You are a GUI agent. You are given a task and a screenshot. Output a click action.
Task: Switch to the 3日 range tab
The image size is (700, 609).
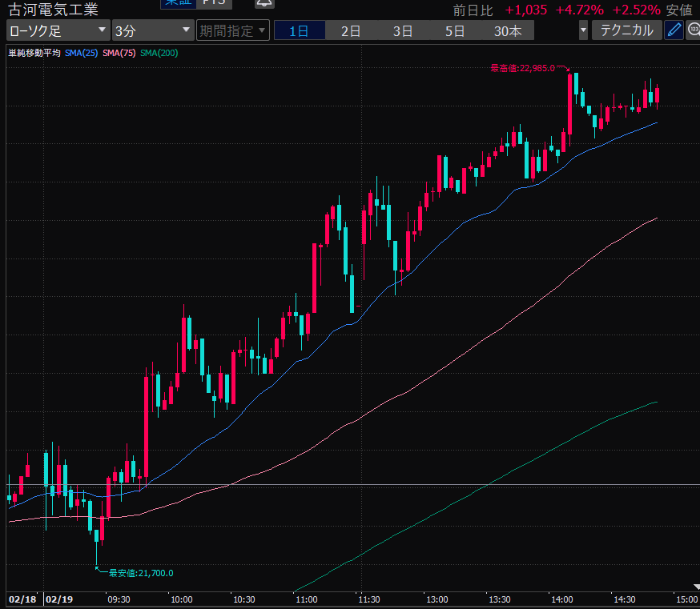point(403,31)
